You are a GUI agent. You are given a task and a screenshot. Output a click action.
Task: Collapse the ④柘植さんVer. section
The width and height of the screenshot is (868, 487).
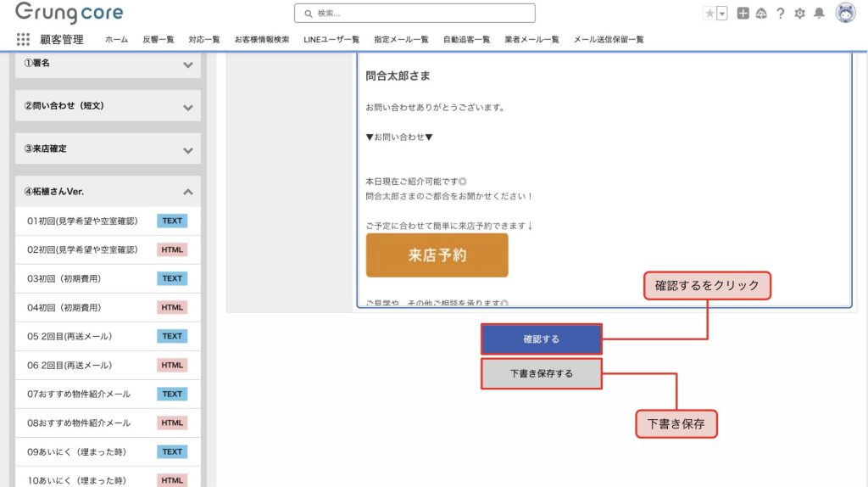point(187,192)
